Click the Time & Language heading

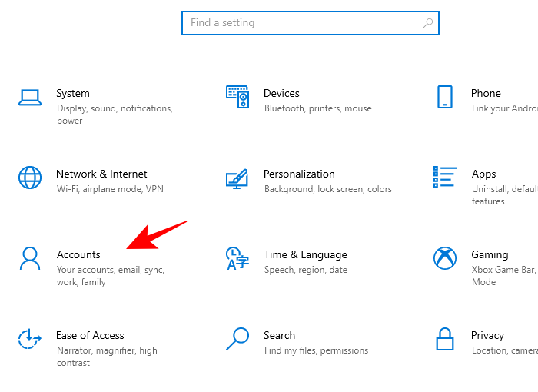point(305,254)
